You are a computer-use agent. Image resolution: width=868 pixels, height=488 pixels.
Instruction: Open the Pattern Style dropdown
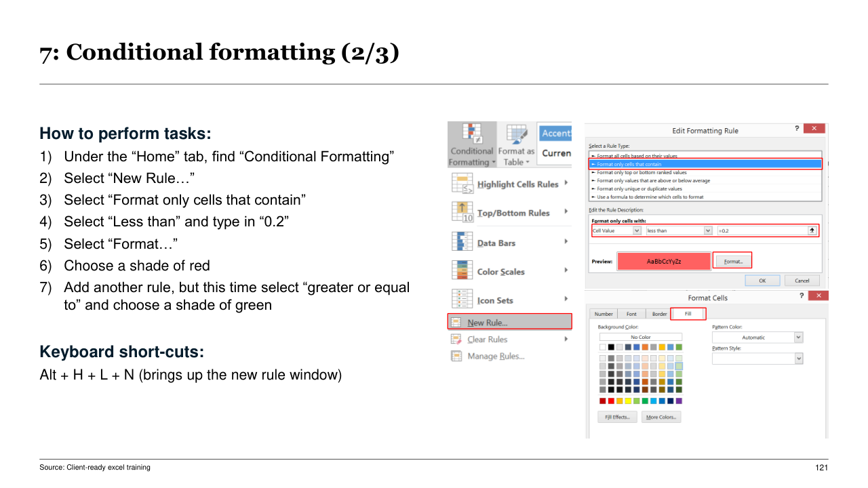click(x=797, y=359)
